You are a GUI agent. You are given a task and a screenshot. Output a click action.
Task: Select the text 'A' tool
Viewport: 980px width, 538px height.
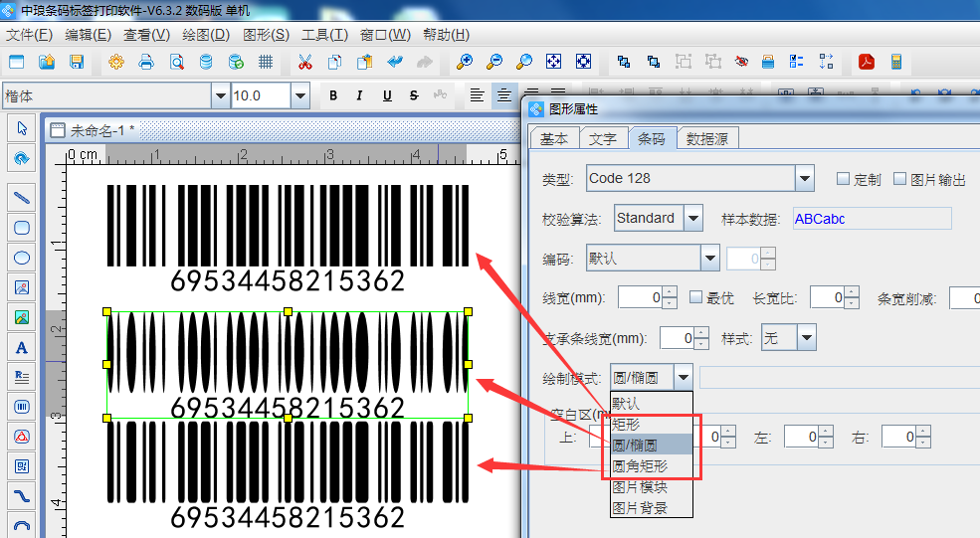[x=21, y=347]
